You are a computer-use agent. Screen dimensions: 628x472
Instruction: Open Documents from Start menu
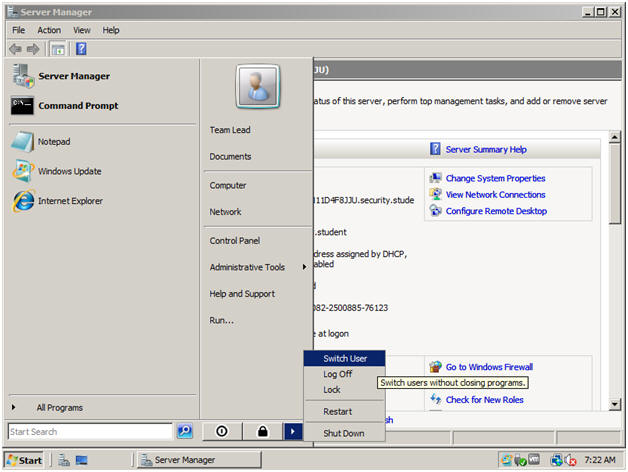click(x=230, y=156)
